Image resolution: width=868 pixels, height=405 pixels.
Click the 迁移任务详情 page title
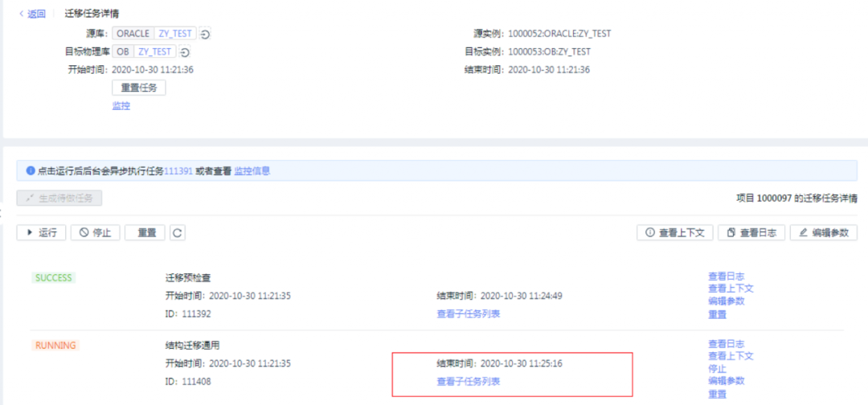[x=92, y=14]
